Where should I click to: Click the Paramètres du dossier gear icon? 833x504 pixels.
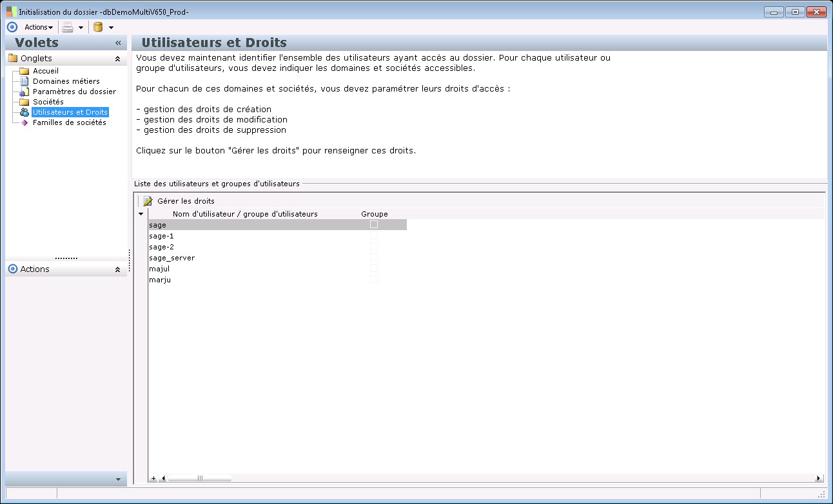[24, 92]
